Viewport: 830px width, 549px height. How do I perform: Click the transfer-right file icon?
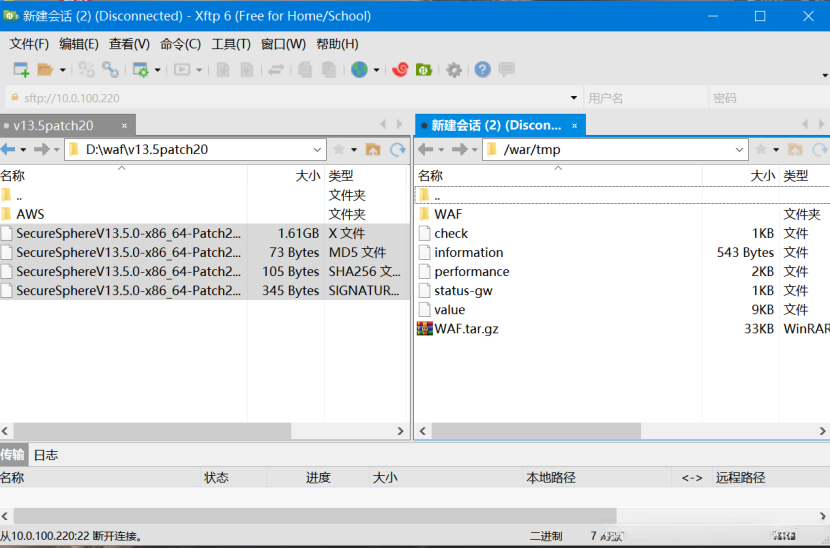point(247,69)
